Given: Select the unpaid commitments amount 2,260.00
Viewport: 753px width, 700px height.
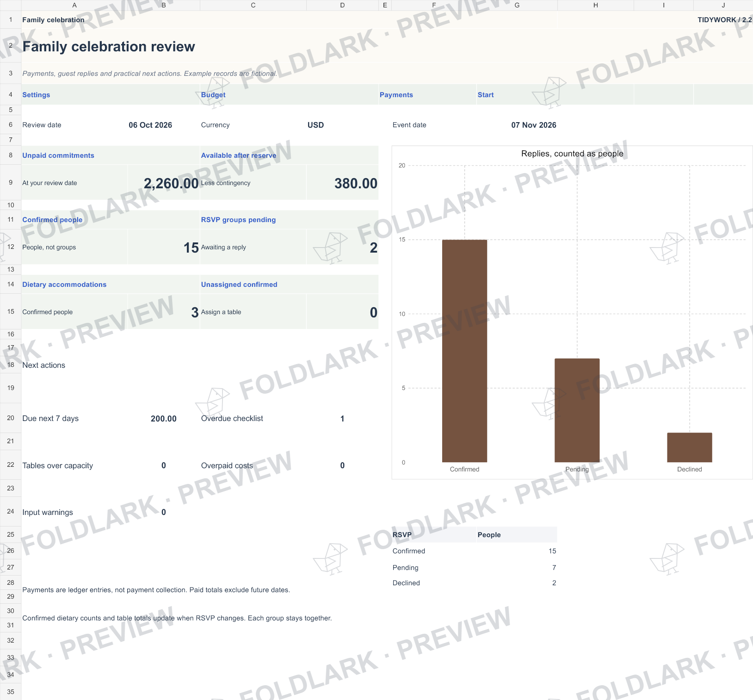Looking at the screenshot, I should click(x=171, y=183).
